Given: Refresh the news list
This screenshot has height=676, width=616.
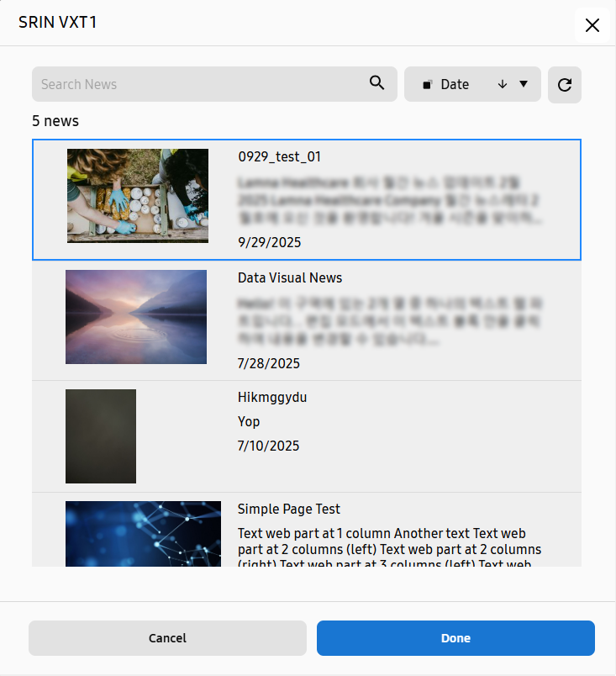Looking at the screenshot, I should click(x=565, y=85).
